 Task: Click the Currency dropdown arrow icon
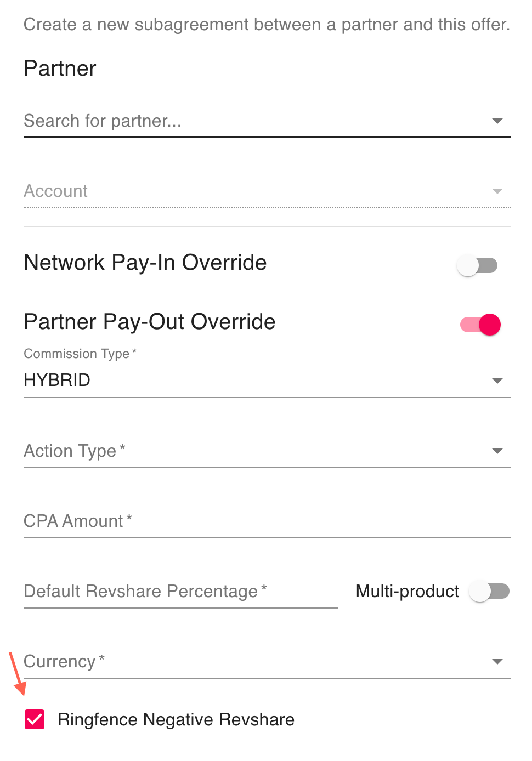[x=497, y=662]
